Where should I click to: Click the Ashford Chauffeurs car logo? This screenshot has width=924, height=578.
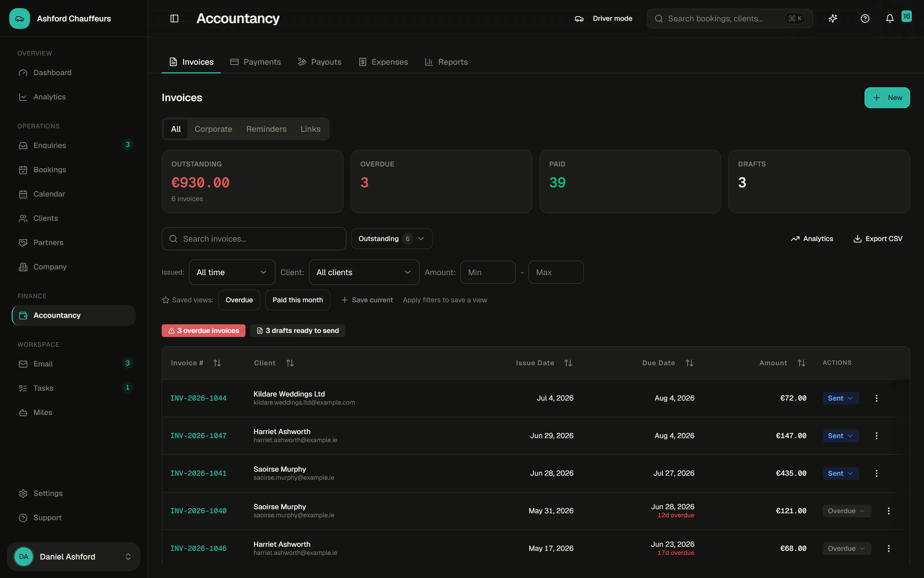19,18
